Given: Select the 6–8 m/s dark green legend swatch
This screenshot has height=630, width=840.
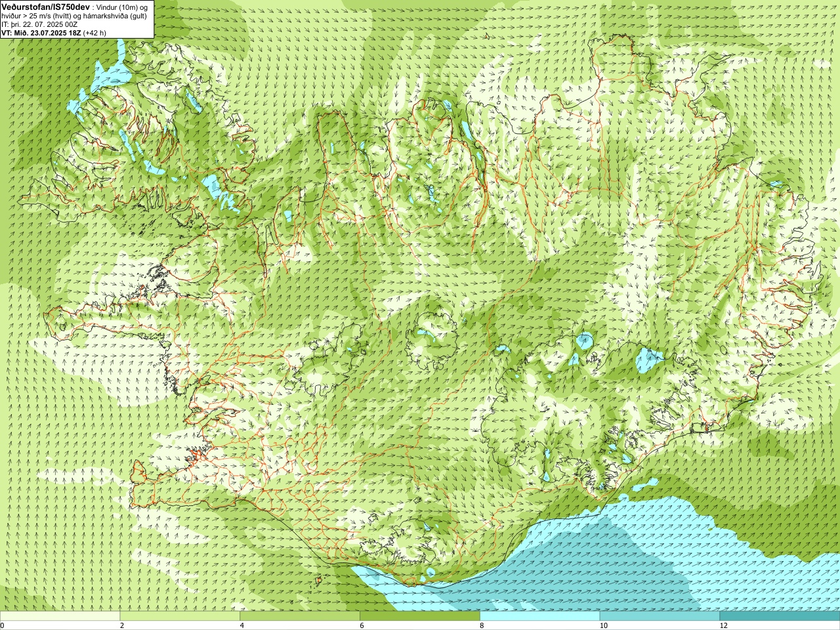Looking at the screenshot, I should [420, 616].
